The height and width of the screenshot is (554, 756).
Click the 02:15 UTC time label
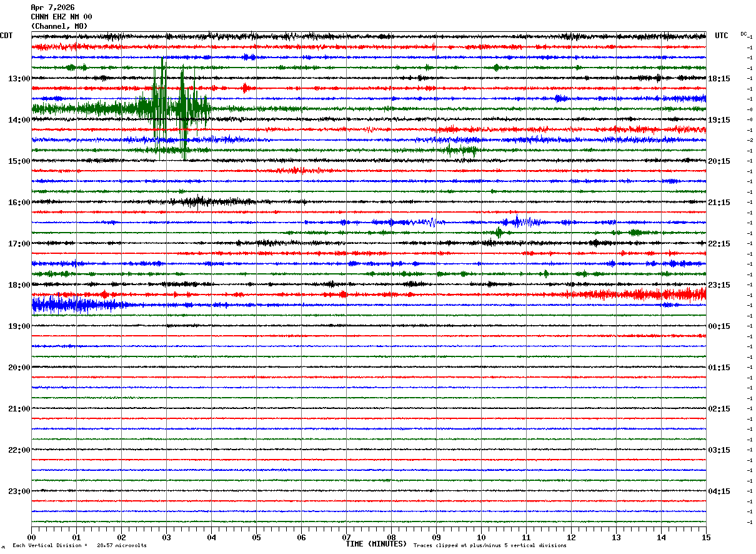tap(719, 409)
